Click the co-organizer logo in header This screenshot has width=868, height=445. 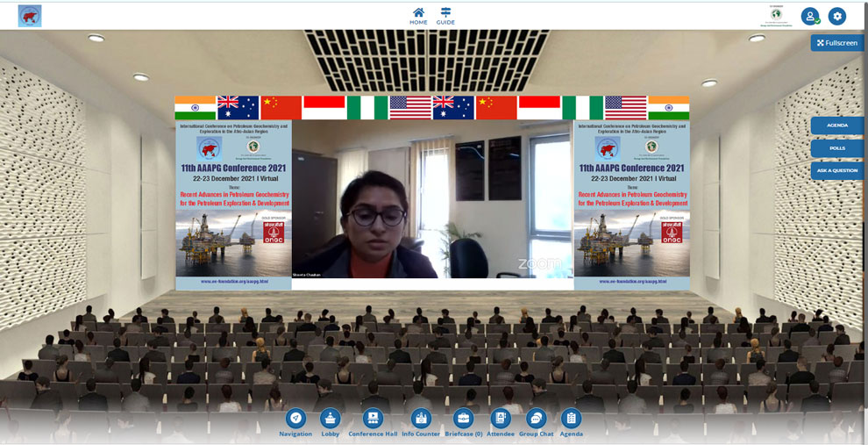776,16
